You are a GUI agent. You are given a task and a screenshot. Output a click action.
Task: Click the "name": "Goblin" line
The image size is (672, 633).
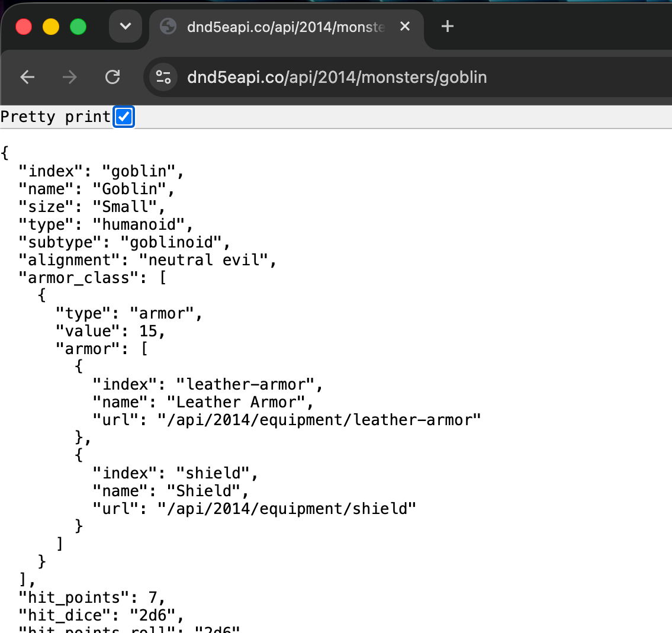[x=97, y=189]
